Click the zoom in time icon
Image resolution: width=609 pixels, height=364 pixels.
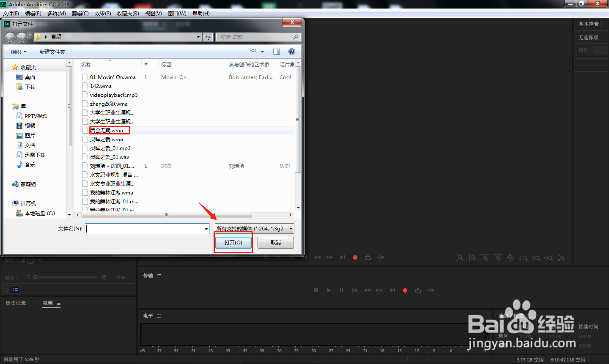click(485, 257)
